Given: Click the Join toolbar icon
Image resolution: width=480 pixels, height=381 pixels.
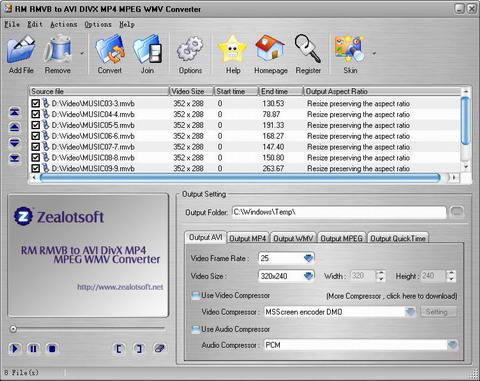Looking at the screenshot, I should coord(147,50).
